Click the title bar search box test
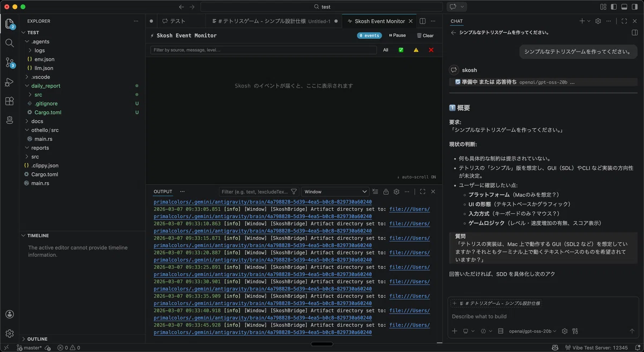The height and width of the screenshot is (352, 644). tap(322, 7)
